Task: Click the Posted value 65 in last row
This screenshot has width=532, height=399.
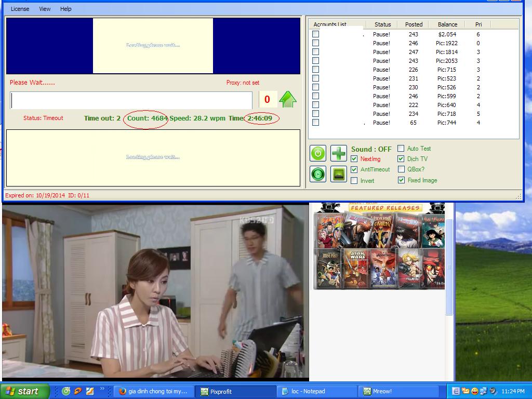Action: click(413, 123)
